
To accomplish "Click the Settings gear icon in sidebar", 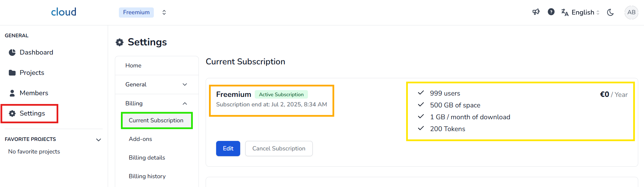I will 12,113.
